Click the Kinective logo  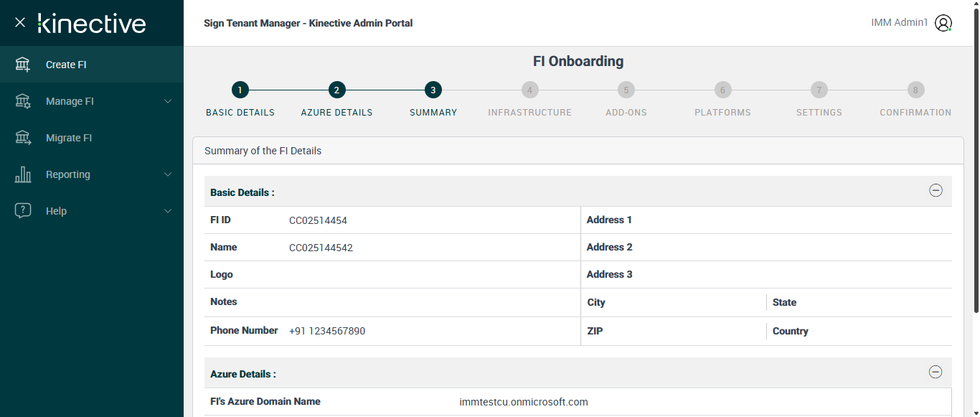point(92,23)
